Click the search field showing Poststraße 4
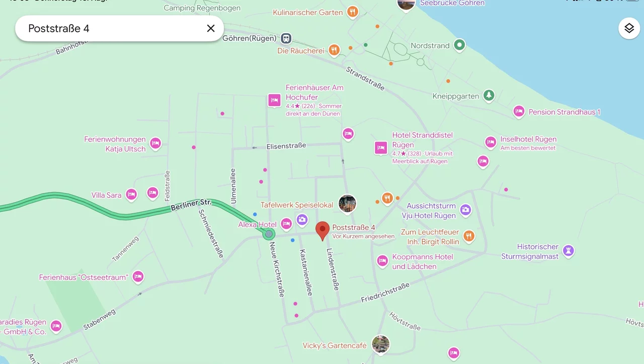 (119, 28)
